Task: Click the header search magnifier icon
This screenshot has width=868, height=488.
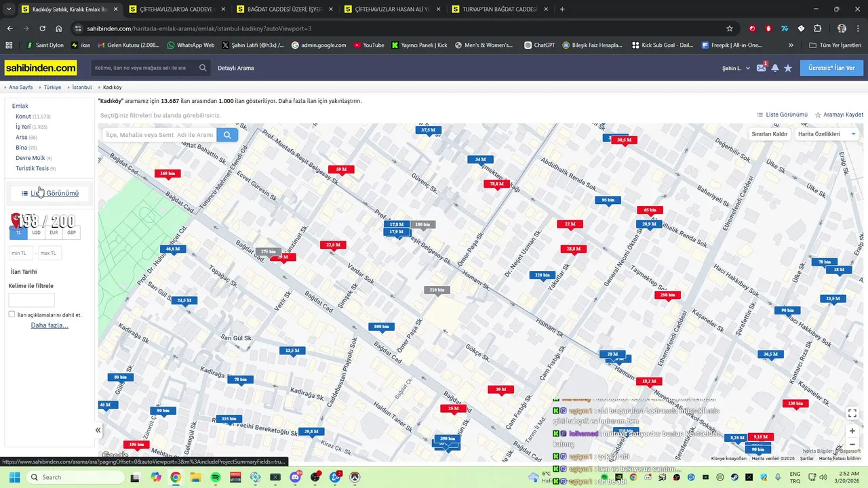Action: coord(203,68)
